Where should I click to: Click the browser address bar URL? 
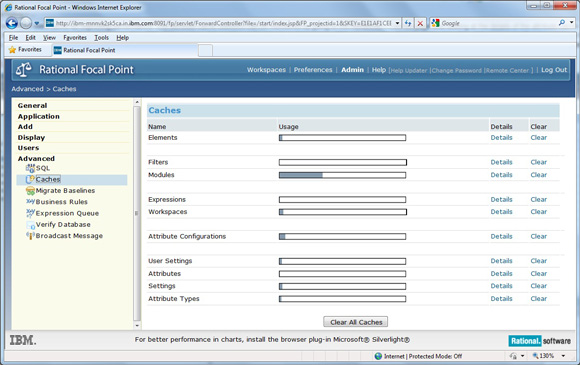click(223, 23)
